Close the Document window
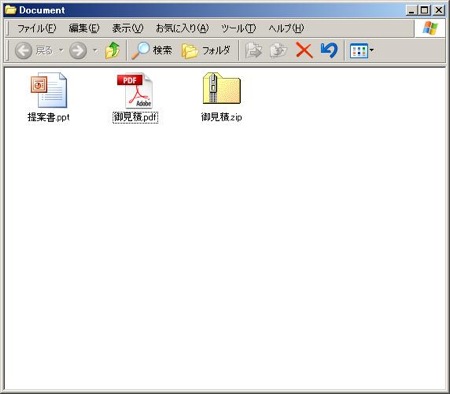Screen dimensions: 450x394 439,10
